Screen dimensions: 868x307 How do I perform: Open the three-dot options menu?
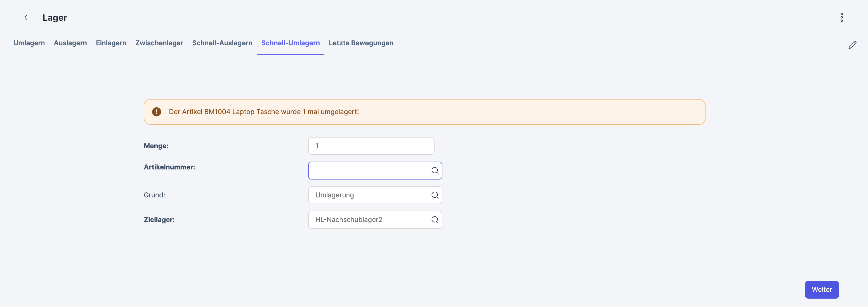click(841, 18)
